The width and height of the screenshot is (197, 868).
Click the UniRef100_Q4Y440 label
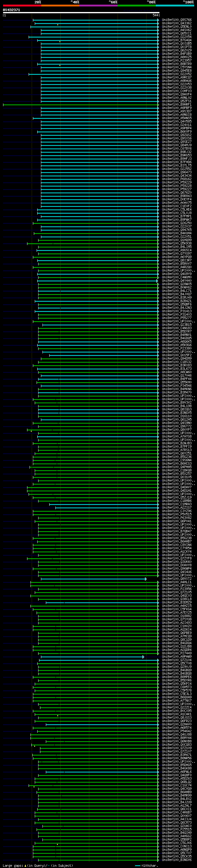(177, 281)
